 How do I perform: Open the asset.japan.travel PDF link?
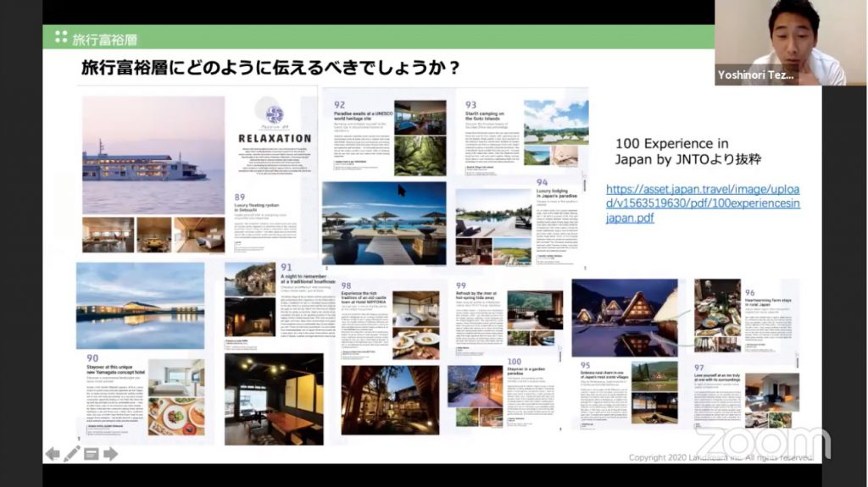(703, 203)
